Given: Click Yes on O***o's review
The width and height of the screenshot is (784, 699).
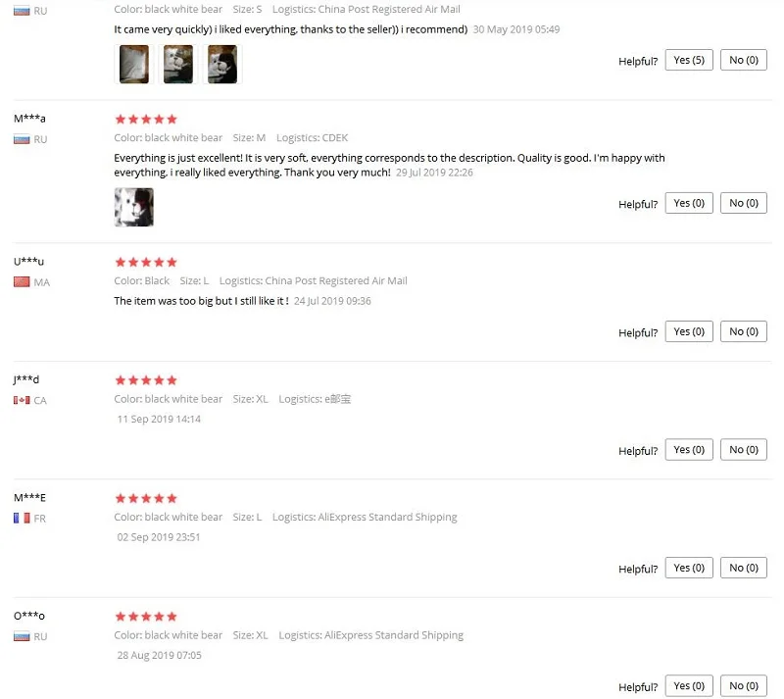Looking at the screenshot, I should 689,686.
